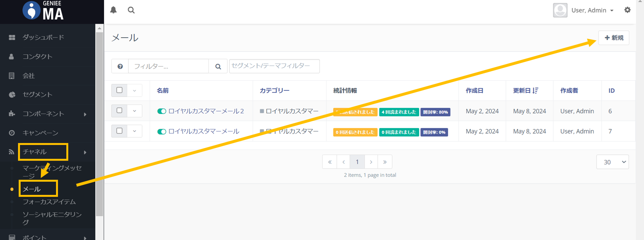644x240 pixels.
Task: Open キャンペーン in the sidebar
Action: click(40, 133)
